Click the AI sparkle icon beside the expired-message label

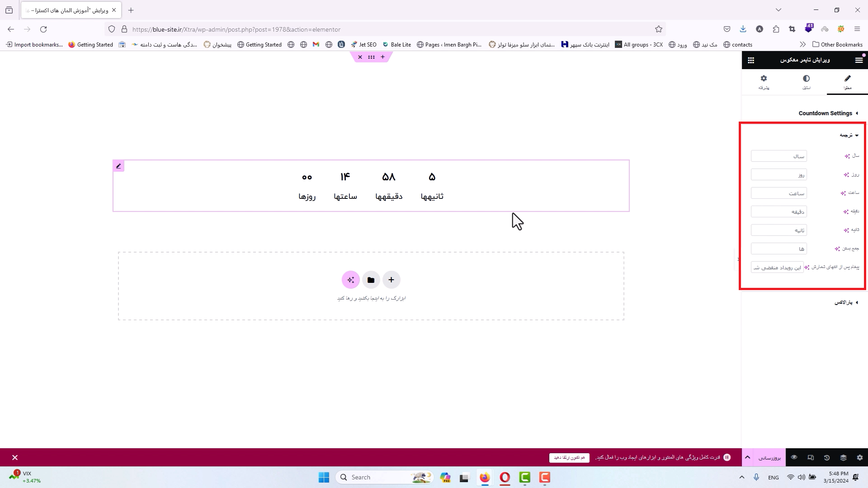[807, 267]
